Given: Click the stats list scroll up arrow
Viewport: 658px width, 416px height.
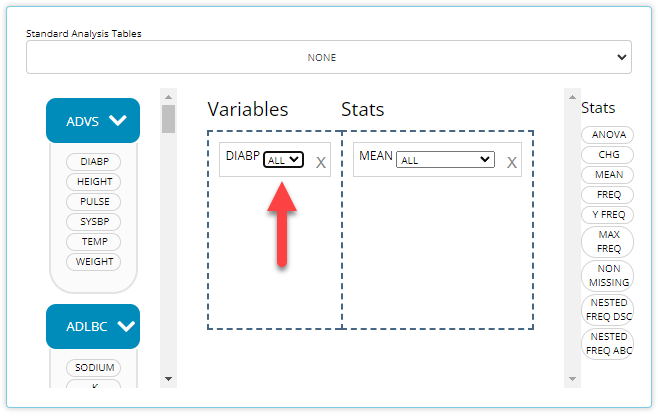Looking at the screenshot, I should (572, 97).
